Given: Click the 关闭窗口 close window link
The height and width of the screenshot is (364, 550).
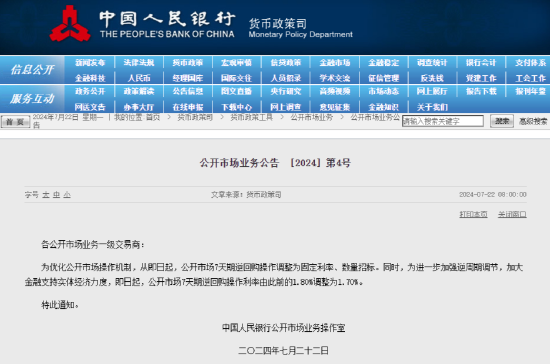Looking at the screenshot, I should [x=512, y=214].
